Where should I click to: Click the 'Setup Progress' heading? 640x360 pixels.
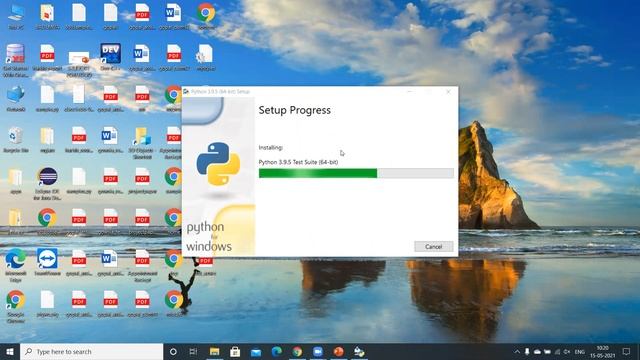pos(294,110)
